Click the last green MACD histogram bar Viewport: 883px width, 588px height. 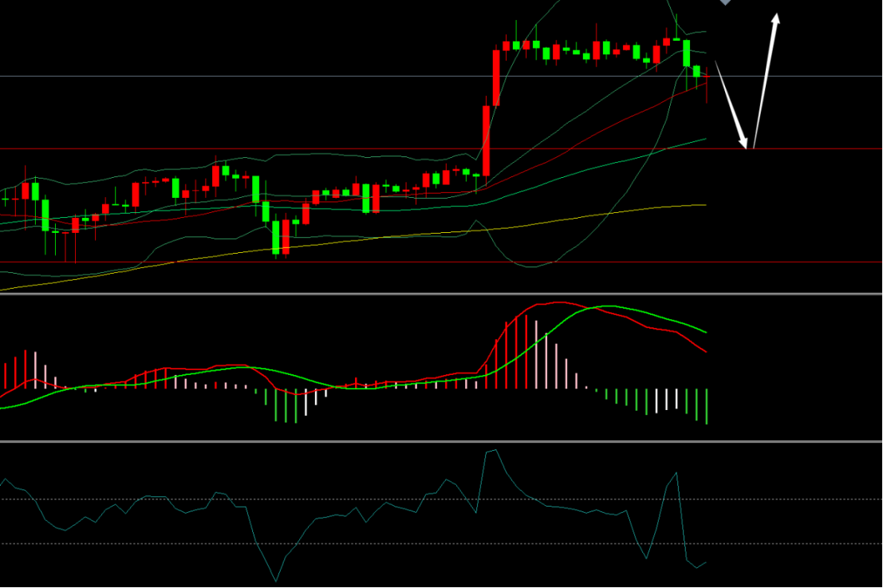(707, 406)
